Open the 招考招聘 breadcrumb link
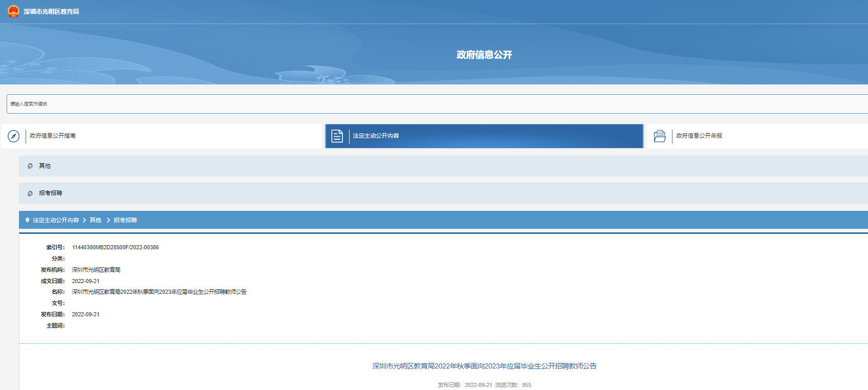This screenshot has height=390, width=868. pos(125,220)
